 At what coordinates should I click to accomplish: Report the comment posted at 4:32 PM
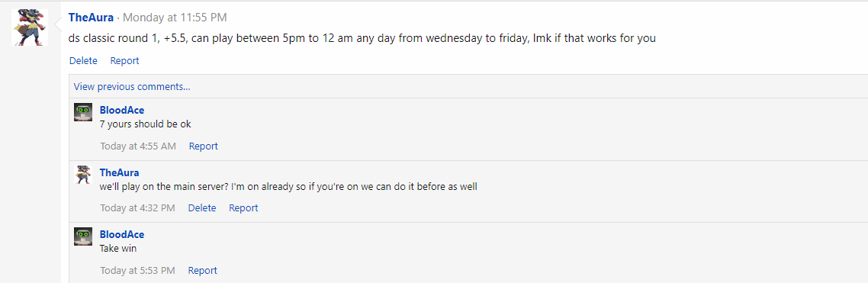(x=243, y=208)
